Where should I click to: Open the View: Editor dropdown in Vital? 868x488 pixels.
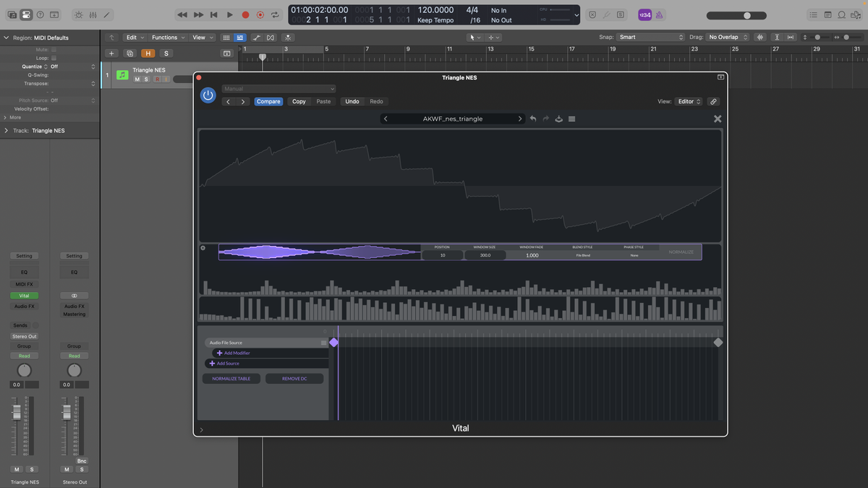[x=688, y=101]
